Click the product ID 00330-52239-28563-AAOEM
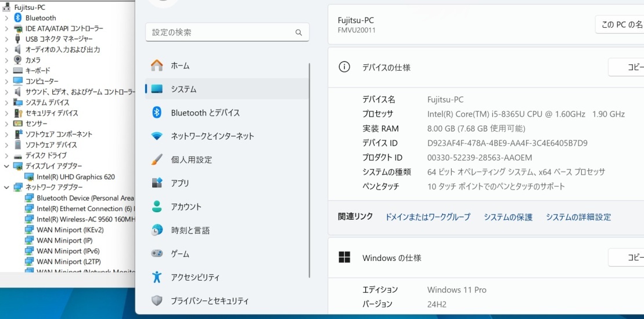 [480, 158]
